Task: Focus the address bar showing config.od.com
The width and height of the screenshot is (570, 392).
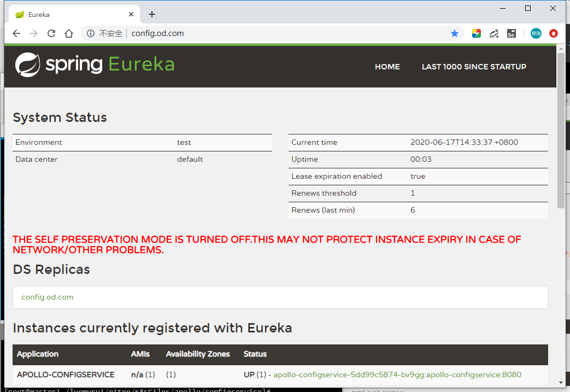Action: click(x=273, y=33)
